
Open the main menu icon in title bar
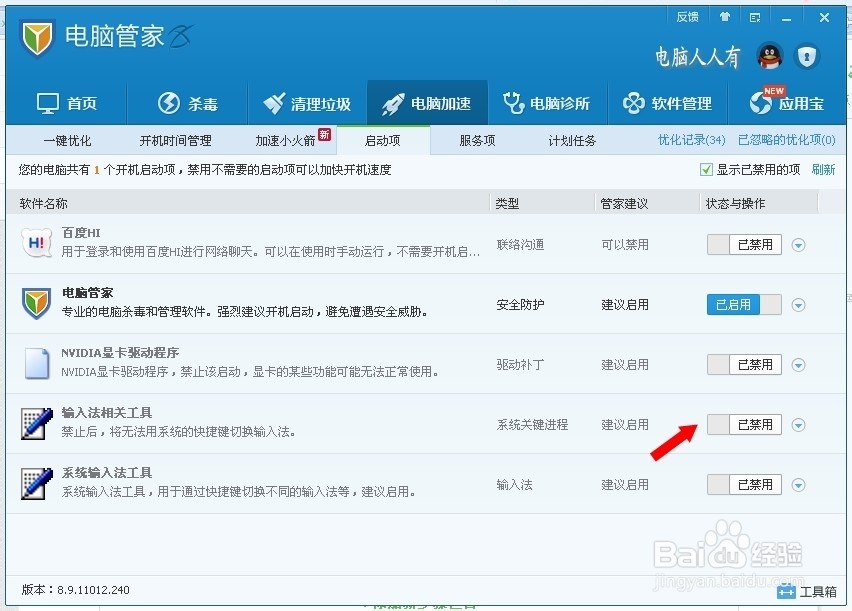click(x=755, y=17)
